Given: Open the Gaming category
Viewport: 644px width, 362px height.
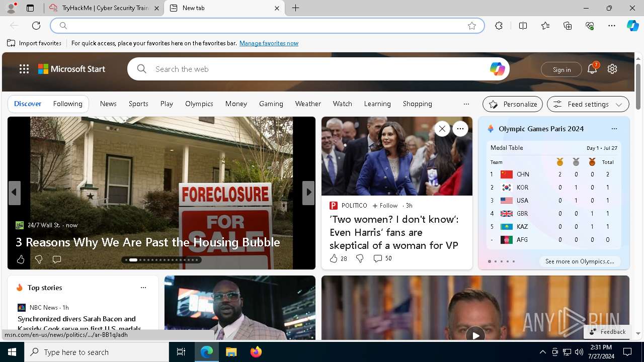Looking at the screenshot, I should (x=271, y=104).
